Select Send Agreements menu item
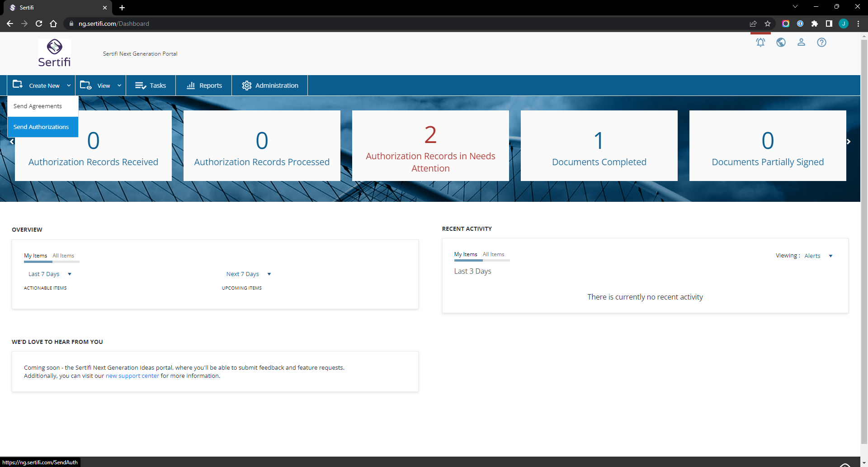868x467 pixels. click(x=43, y=106)
